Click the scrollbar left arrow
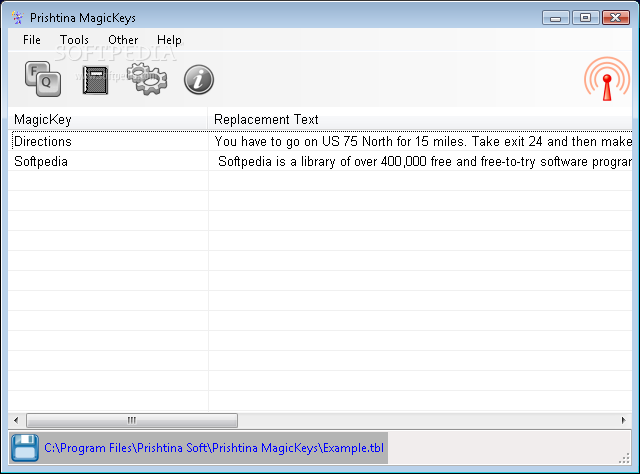 16,420
